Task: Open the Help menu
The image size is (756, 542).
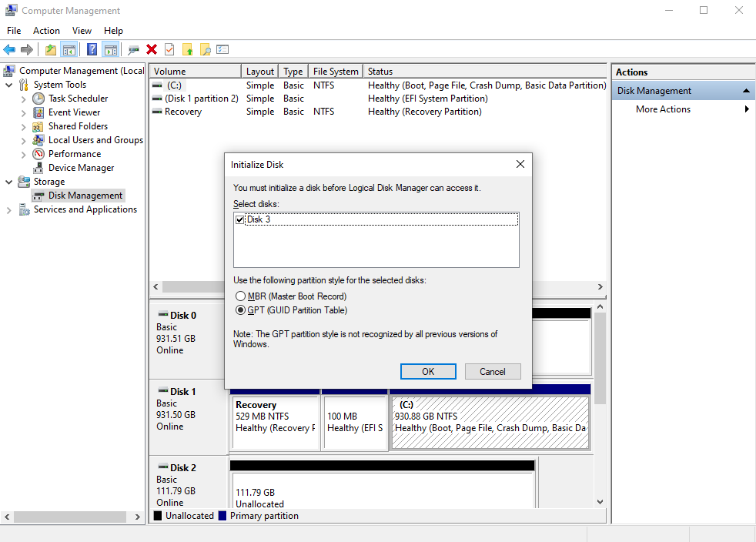Action: (113, 30)
